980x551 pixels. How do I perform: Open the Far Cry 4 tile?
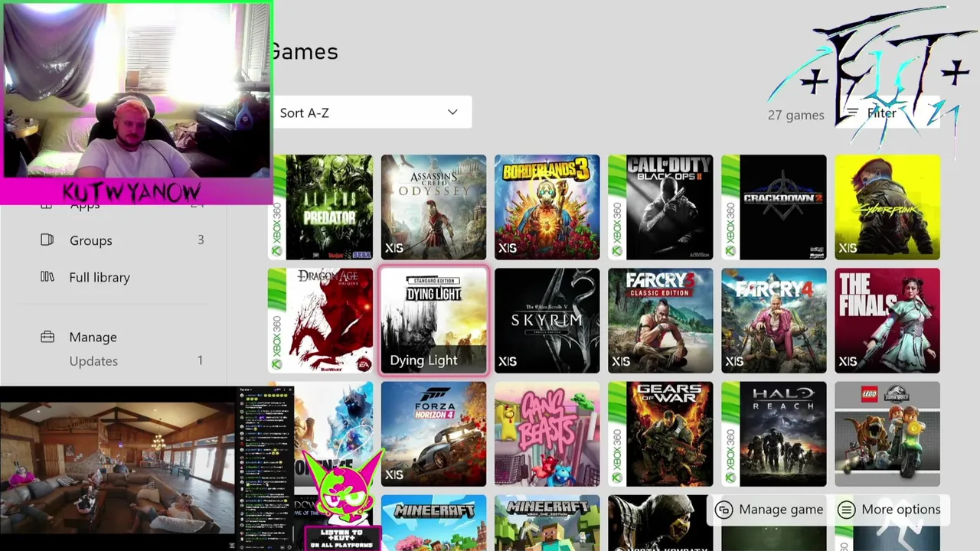(x=773, y=321)
